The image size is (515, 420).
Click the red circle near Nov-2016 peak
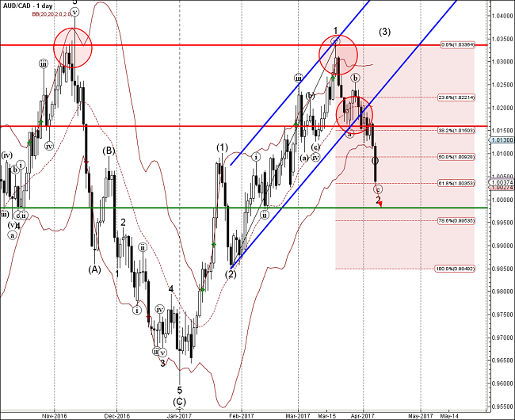[x=73, y=46]
